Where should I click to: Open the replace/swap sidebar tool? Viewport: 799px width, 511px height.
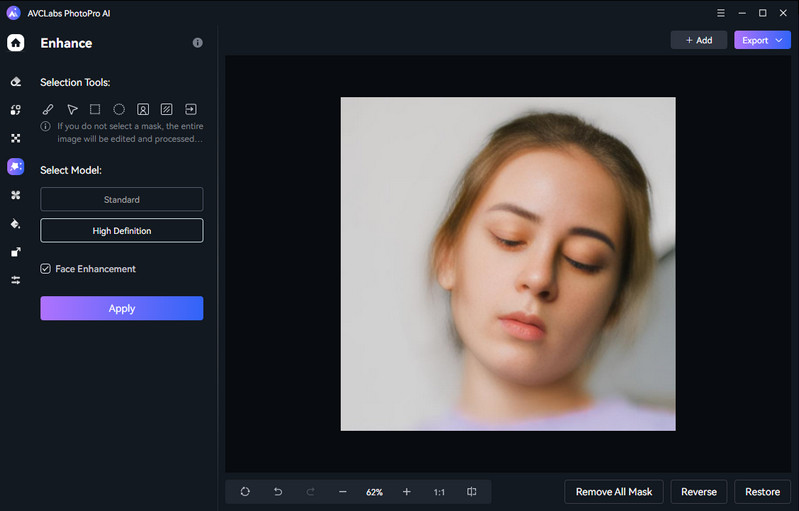[x=16, y=110]
